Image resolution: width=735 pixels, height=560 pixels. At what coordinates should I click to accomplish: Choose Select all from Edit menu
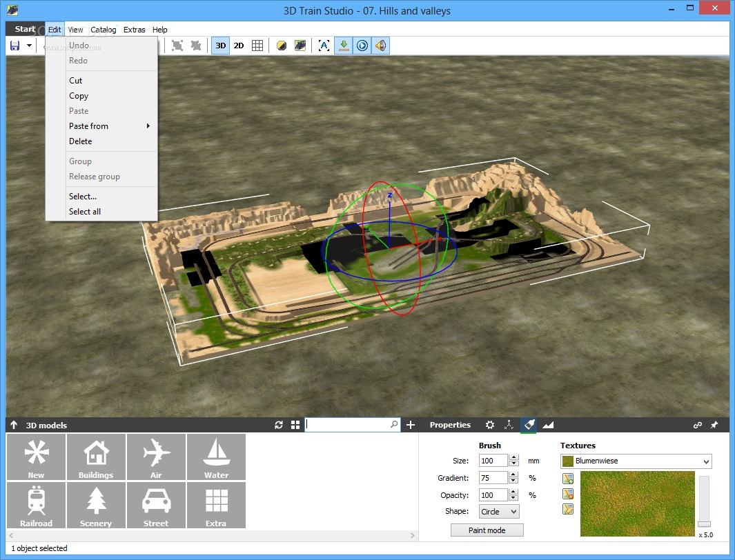click(101, 212)
